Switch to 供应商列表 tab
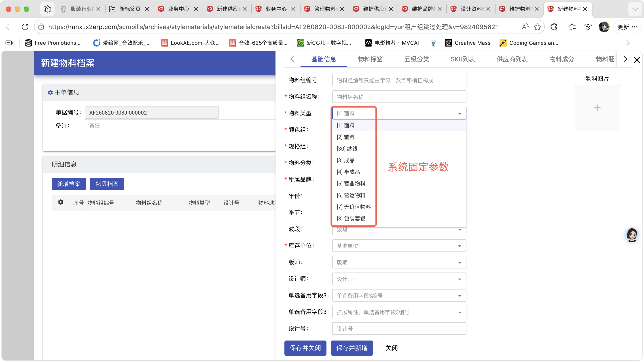The height and width of the screenshot is (362, 644). point(512,59)
